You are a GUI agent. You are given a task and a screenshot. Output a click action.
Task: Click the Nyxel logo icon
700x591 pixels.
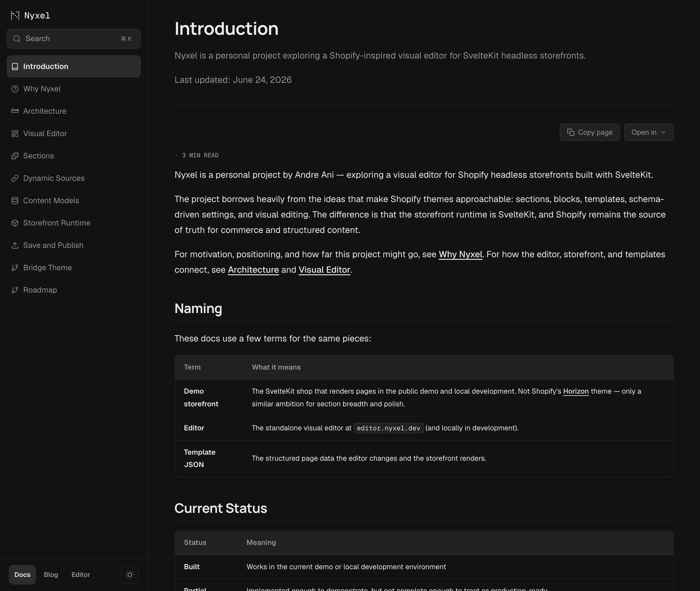click(x=15, y=15)
